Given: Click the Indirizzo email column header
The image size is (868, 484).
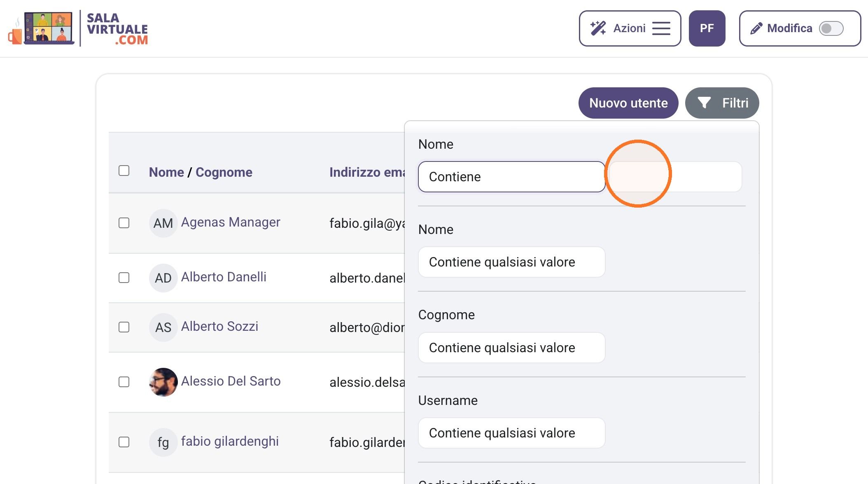Looking at the screenshot, I should pyautogui.click(x=366, y=172).
